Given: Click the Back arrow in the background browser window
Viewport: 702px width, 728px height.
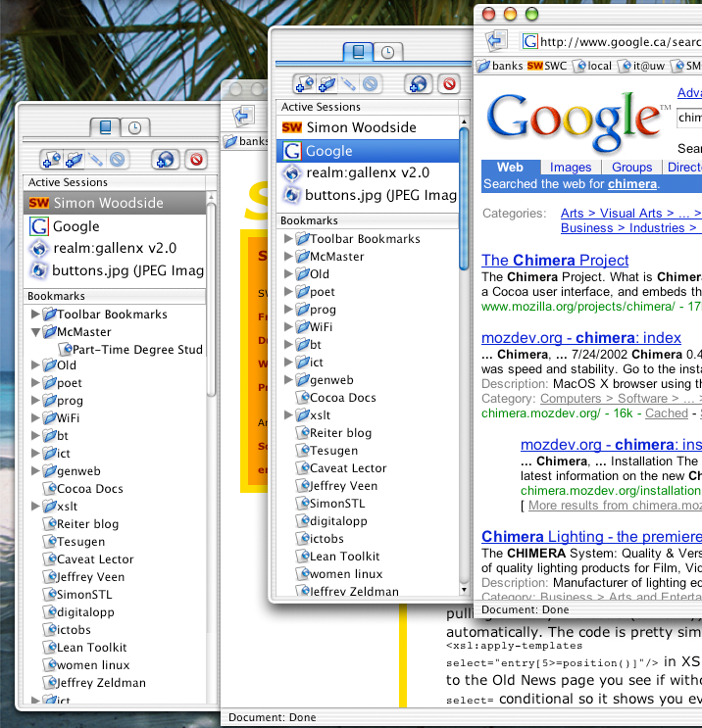Looking at the screenshot, I should [x=243, y=116].
